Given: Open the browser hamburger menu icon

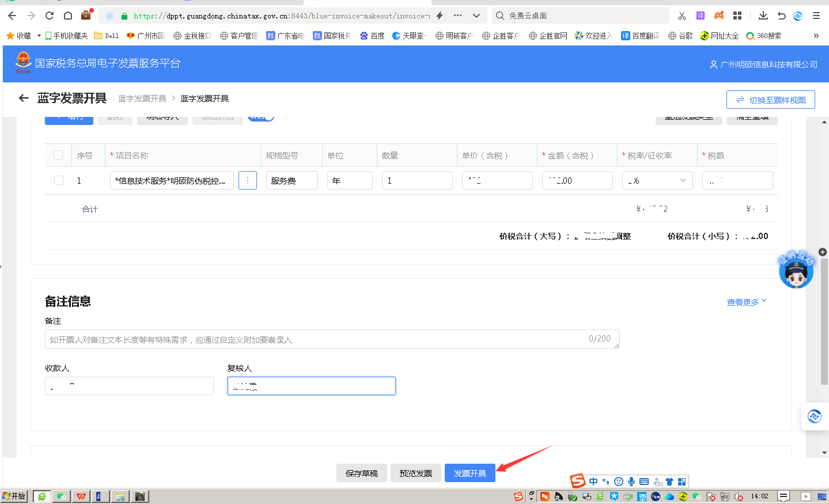Looking at the screenshot, I should pos(816,16).
